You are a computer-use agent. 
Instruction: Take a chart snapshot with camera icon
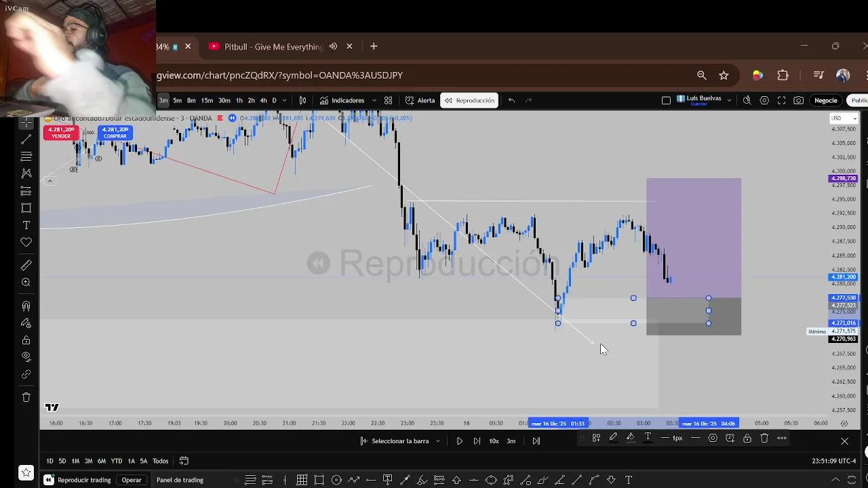pos(799,100)
